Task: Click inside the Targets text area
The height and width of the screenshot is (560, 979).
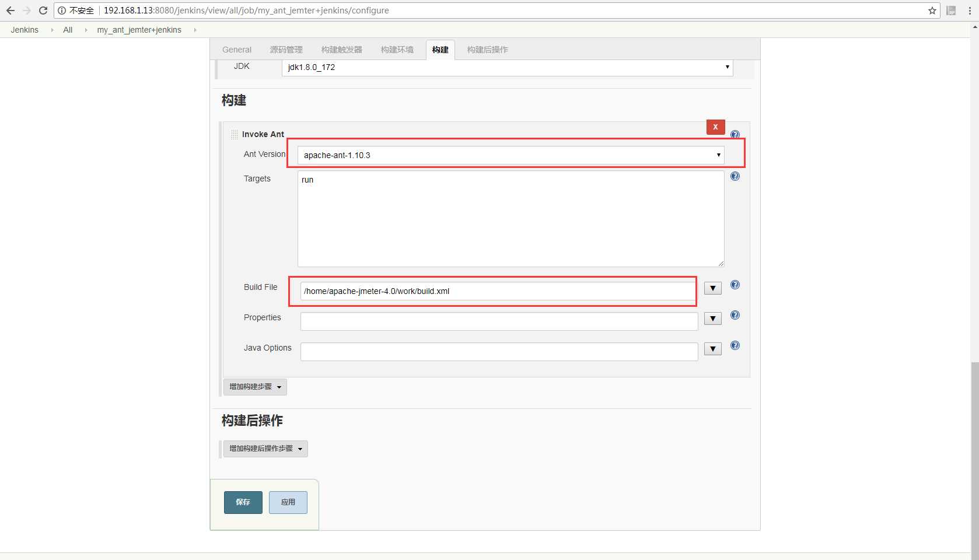Action: (511, 219)
